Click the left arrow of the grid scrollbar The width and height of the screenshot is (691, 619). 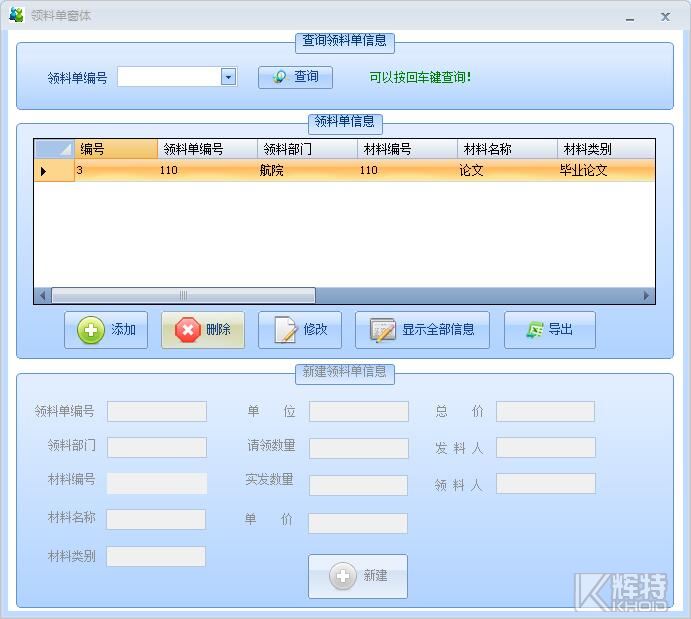coord(42,296)
